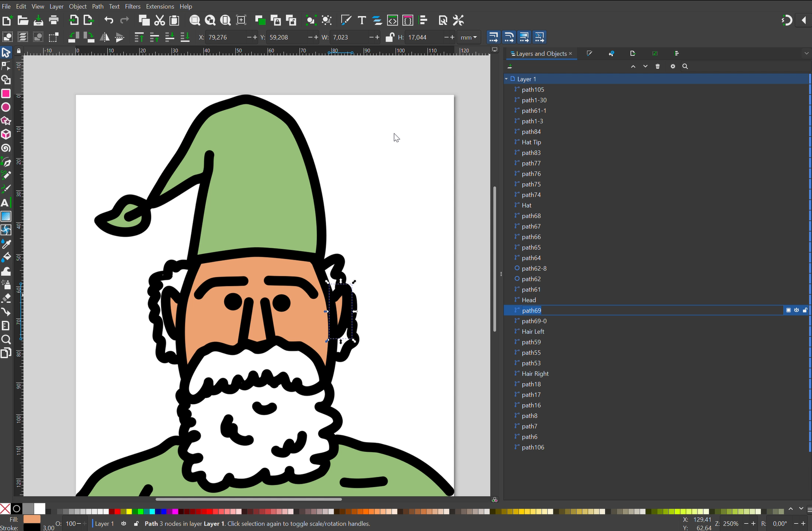Click the Cut scissors icon
The width and height of the screenshot is (812, 531).
coord(159,20)
